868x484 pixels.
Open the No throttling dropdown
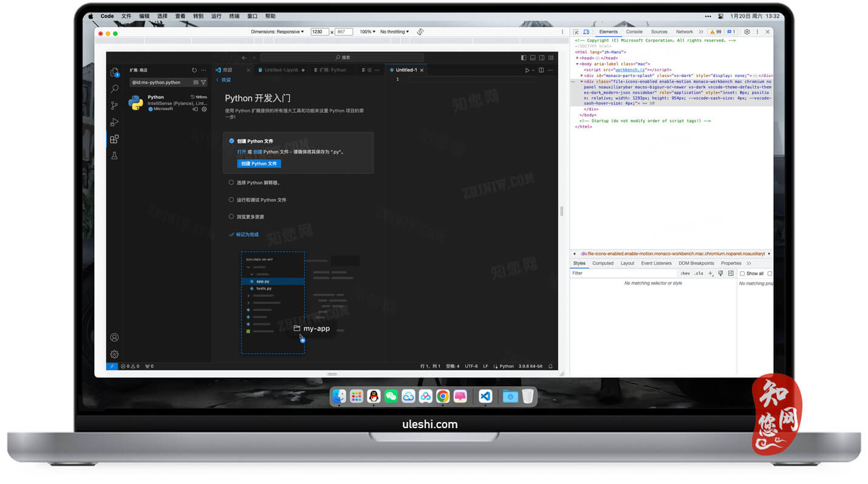[395, 32]
